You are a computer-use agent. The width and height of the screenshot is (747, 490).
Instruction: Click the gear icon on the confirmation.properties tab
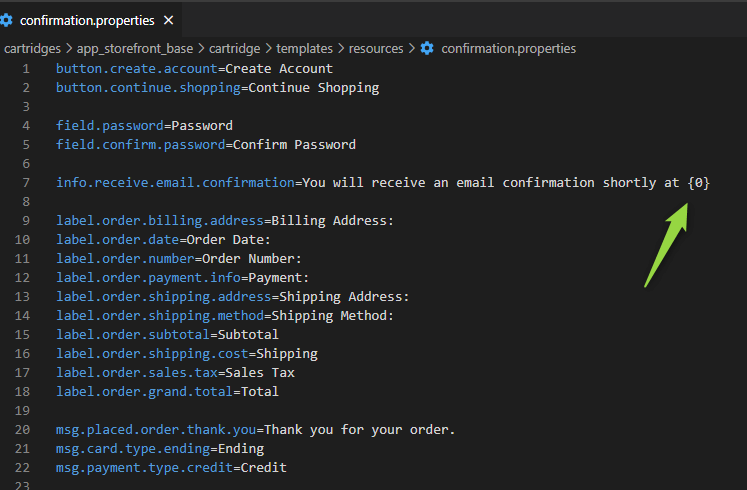6,20
